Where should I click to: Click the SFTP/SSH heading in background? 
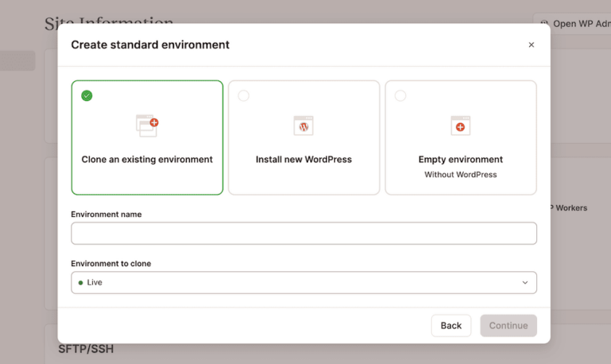(x=86, y=349)
